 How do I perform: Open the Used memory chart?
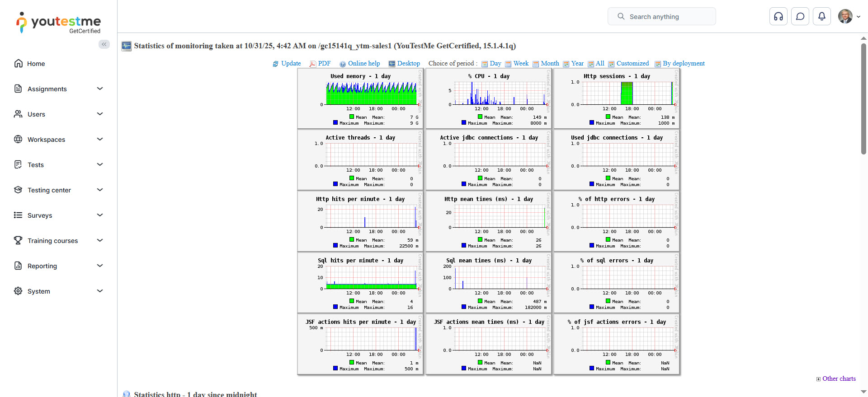[x=360, y=98]
